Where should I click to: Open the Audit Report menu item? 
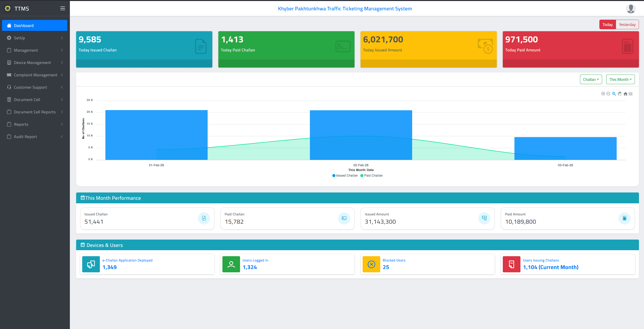pyautogui.click(x=35, y=137)
